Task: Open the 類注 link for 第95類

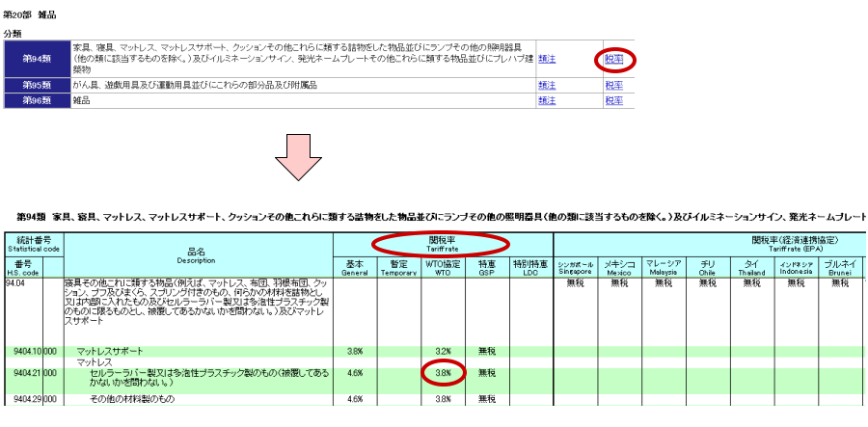Action: click(x=547, y=86)
